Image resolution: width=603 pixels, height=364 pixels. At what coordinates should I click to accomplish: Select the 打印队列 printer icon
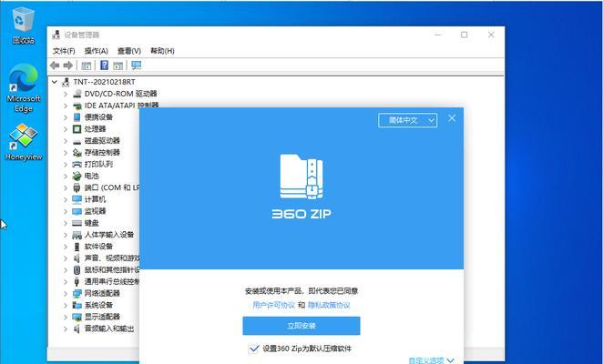(77, 164)
